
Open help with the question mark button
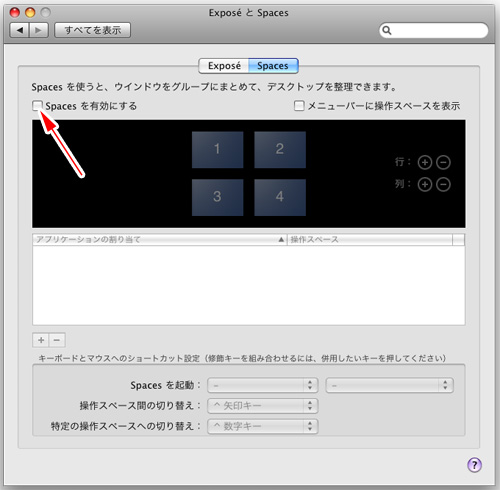474,464
